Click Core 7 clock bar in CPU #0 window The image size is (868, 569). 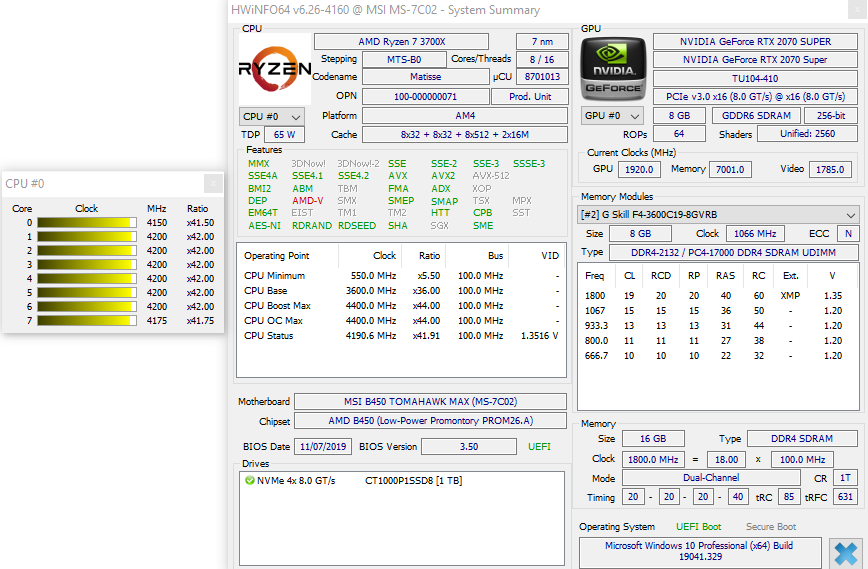tap(87, 320)
